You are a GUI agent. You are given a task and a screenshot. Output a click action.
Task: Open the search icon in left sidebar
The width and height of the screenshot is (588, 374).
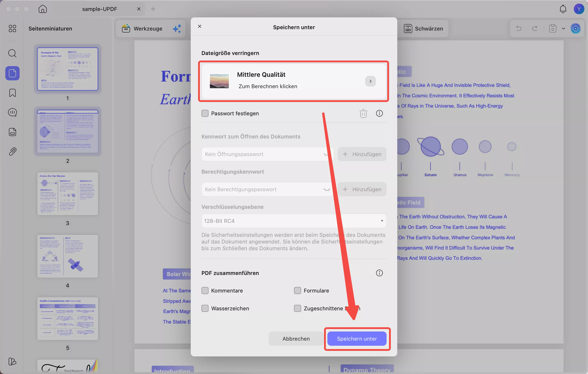[x=12, y=53]
